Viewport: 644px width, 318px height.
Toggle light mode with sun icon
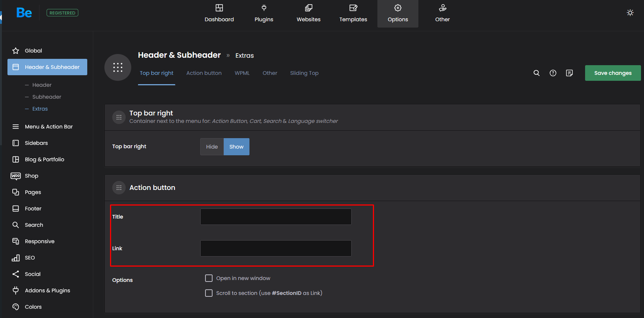click(630, 13)
